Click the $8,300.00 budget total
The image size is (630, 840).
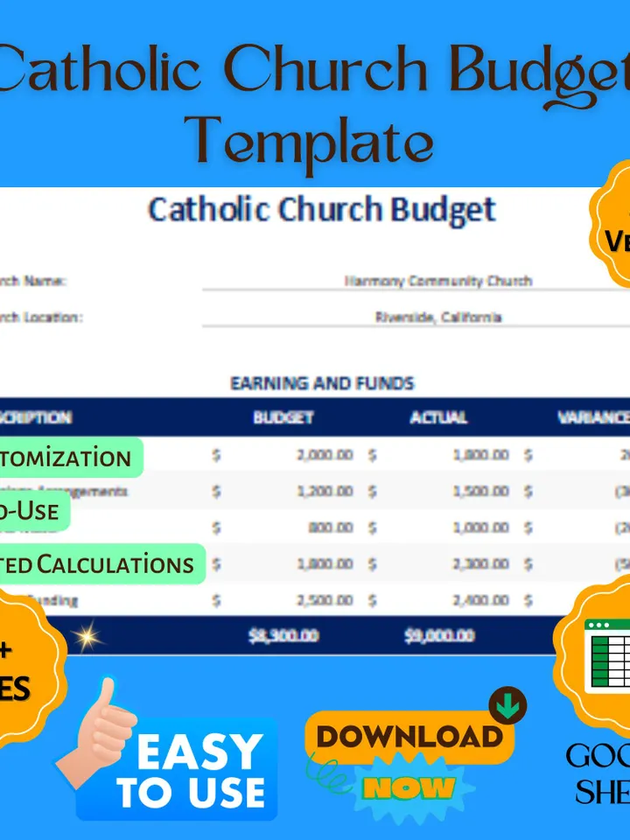283,636
